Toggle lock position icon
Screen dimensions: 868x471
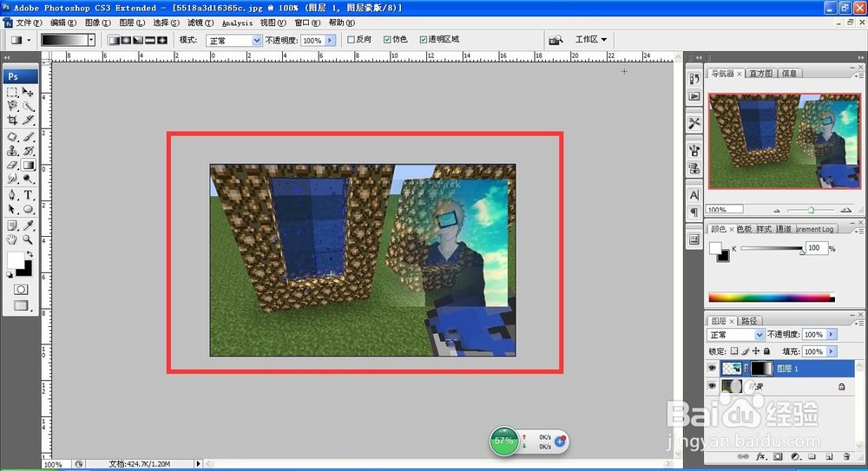point(756,351)
